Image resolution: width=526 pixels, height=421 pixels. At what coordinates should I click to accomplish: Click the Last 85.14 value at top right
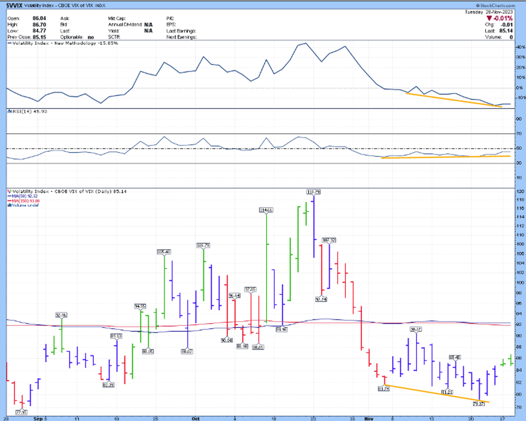506,31
